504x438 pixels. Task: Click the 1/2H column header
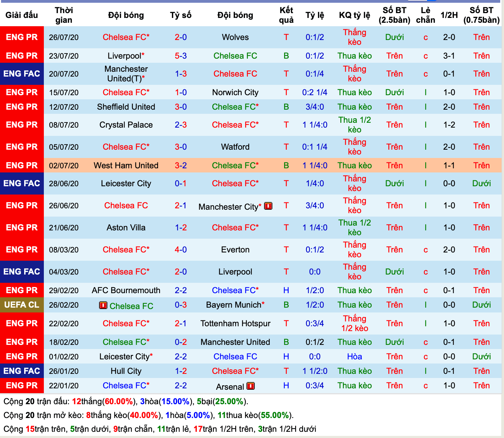[449, 15]
